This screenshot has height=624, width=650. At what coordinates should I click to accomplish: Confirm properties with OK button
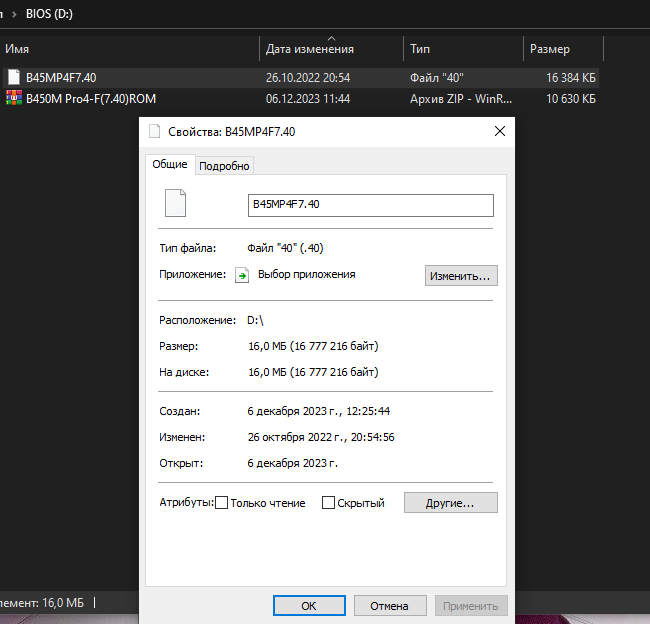309,606
